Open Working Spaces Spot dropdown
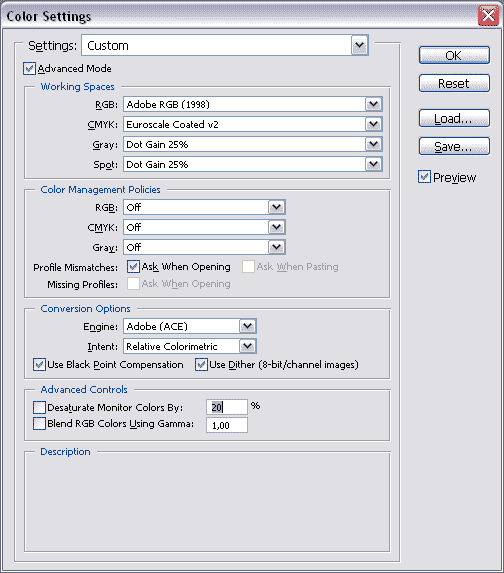 click(253, 165)
